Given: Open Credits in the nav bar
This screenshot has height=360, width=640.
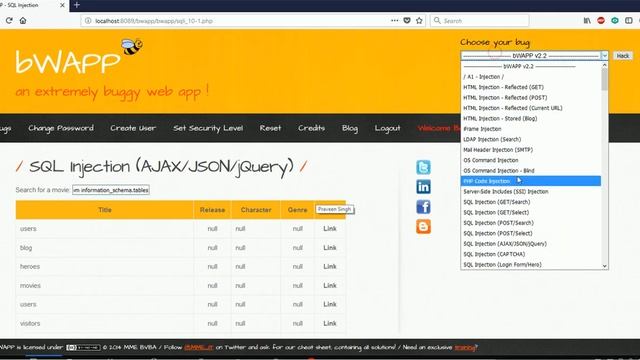Looking at the screenshot, I should 311,128.
